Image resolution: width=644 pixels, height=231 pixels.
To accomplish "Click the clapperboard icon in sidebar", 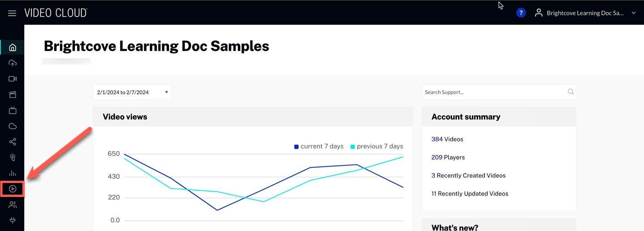I will (13, 95).
